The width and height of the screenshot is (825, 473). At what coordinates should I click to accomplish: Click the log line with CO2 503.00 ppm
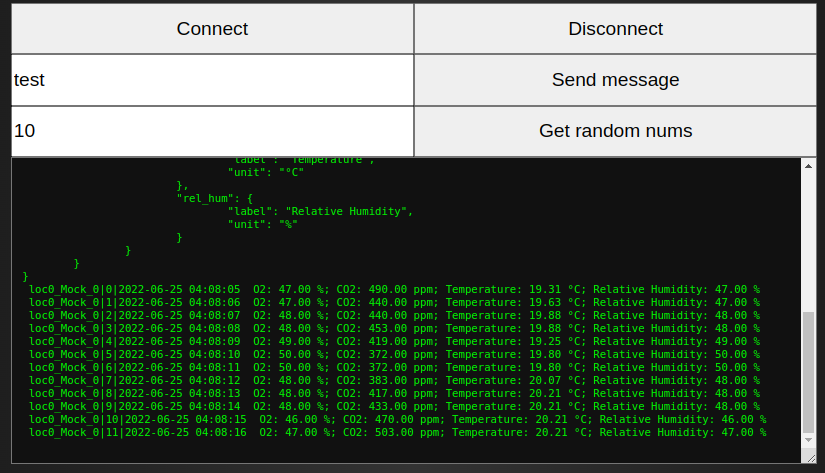pyautogui.click(x=398, y=432)
